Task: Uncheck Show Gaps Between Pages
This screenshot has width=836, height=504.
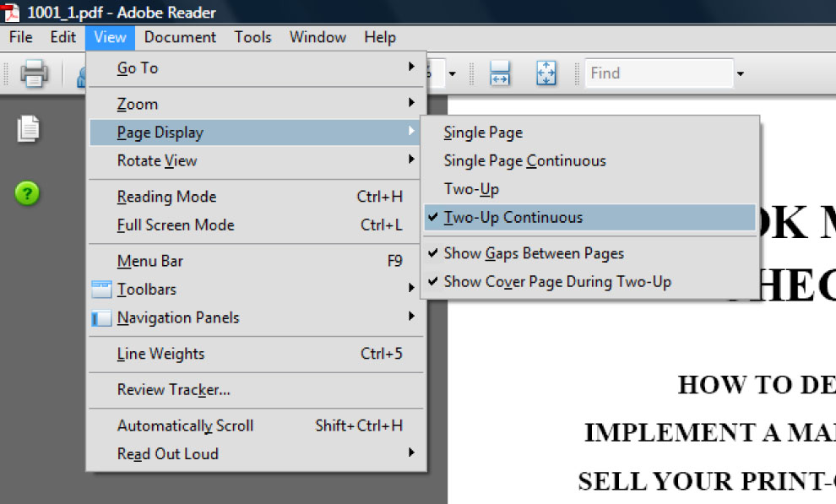Action: (x=534, y=253)
